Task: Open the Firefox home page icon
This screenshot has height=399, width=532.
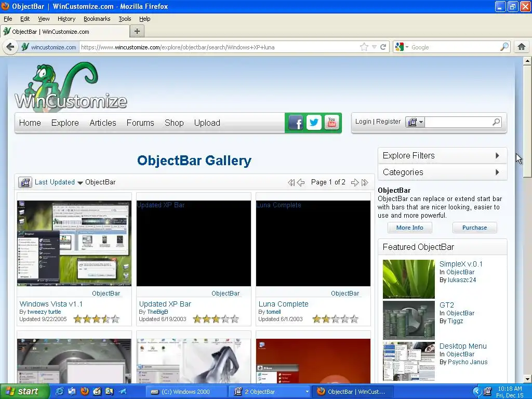Action: [x=522, y=47]
